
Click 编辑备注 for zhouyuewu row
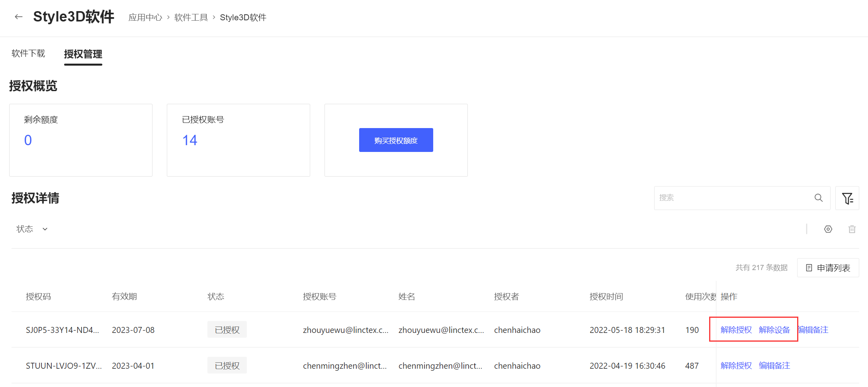814,330
